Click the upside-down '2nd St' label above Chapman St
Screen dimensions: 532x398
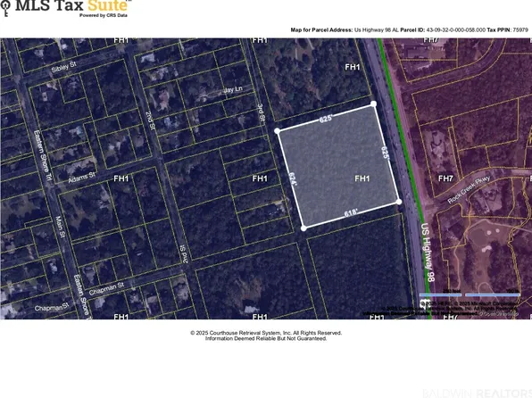point(184,253)
